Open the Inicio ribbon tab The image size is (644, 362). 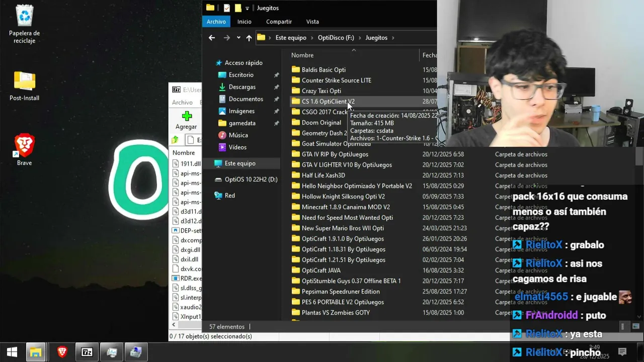coord(245,22)
